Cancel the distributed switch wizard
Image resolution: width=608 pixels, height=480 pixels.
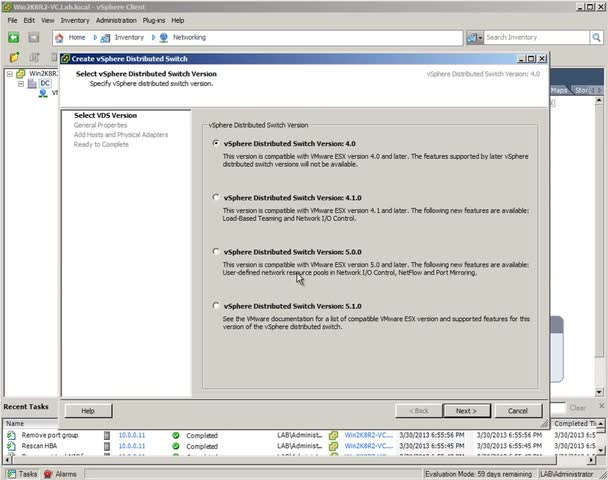click(x=518, y=411)
